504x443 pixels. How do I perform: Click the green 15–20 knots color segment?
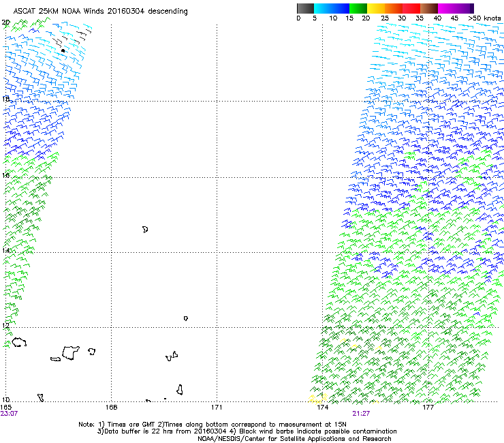point(358,8)
